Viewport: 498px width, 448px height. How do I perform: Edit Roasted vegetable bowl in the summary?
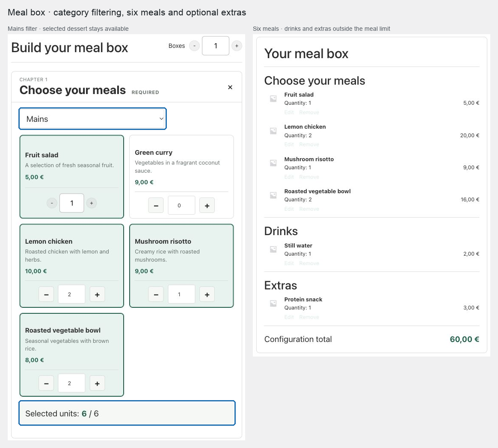(x=289, y=209)
